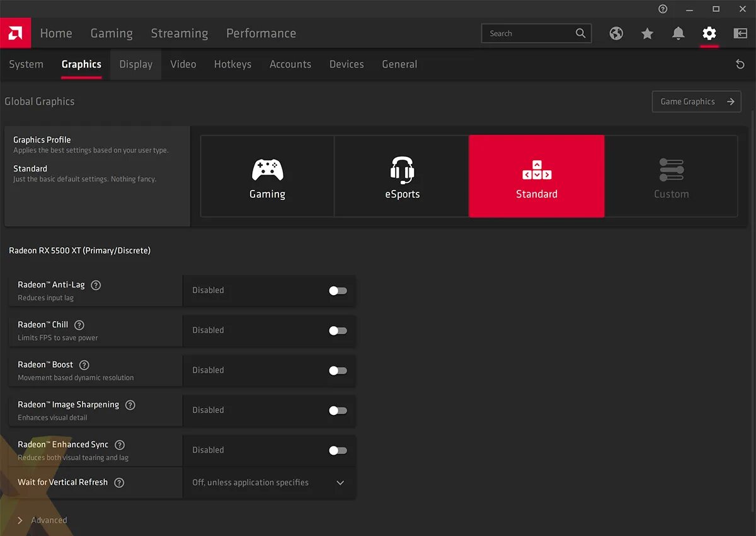This screenshot has width=756, height=536.
Task: Enable Radeon Image Sharpening toggle
Action: (338, 411)
